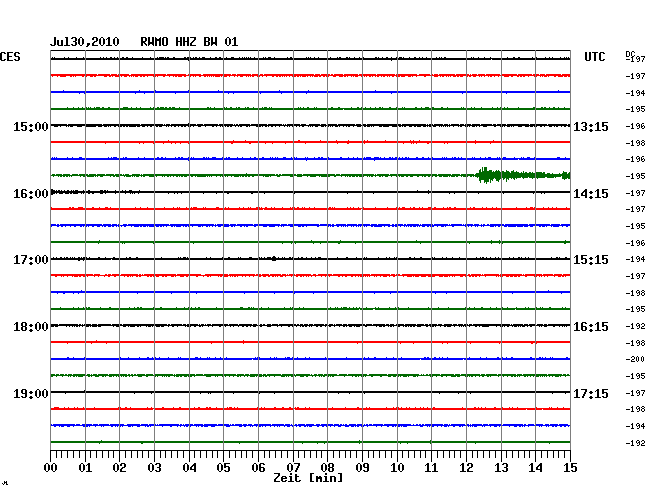
Task: Click the 15:15 UTC time label
Action: 591,260
